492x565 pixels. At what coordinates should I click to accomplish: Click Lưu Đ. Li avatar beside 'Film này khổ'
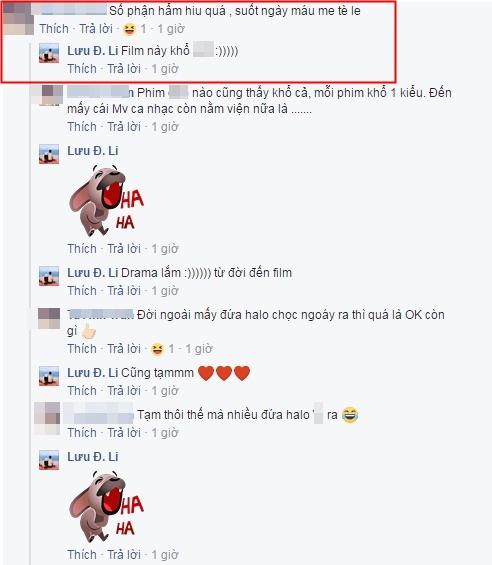click(x=49, y=53)
